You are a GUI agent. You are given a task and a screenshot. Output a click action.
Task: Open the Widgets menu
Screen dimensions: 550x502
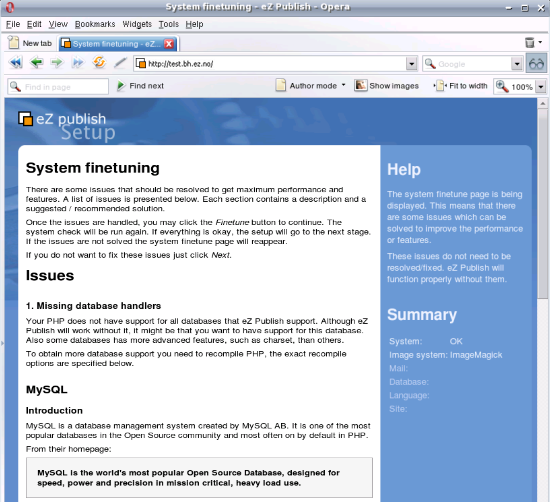(x=137, y=24)
